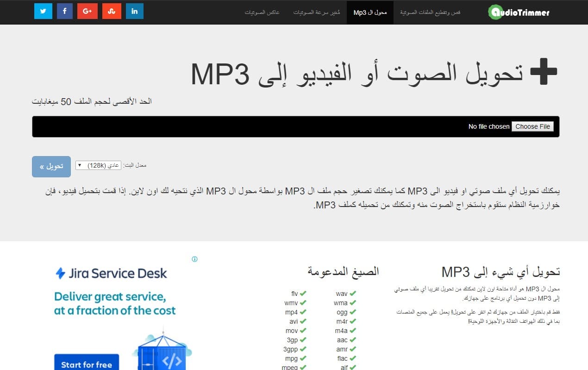The width and height of the screenshot is (588, 370).
Task: Click the StumbleUpon share icon
Action: click(111, 11)
